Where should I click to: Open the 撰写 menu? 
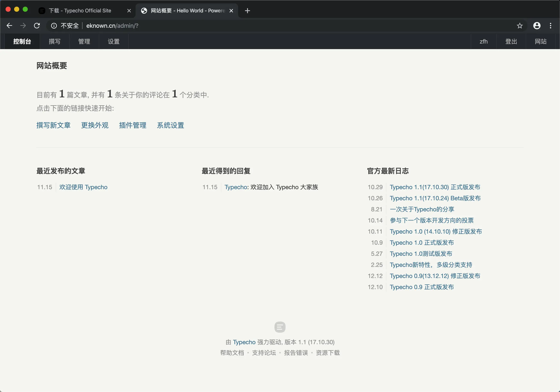click(54, 41)
